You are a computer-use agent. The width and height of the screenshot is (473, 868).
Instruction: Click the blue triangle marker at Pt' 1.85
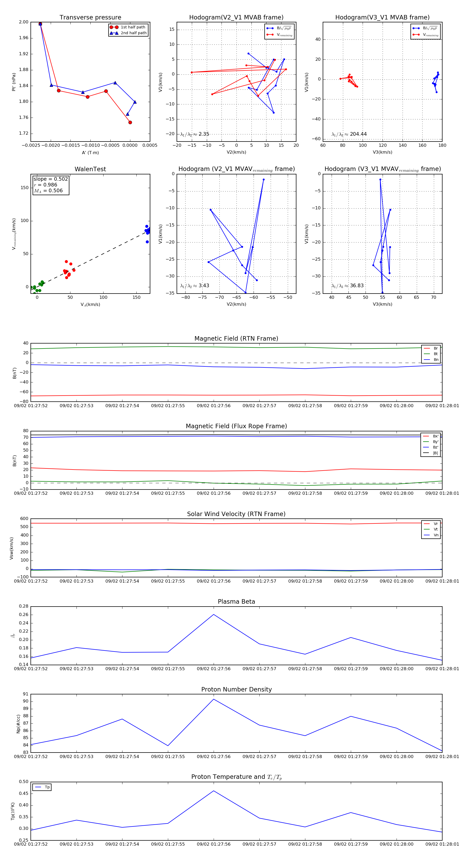click(x=115, y=83)
